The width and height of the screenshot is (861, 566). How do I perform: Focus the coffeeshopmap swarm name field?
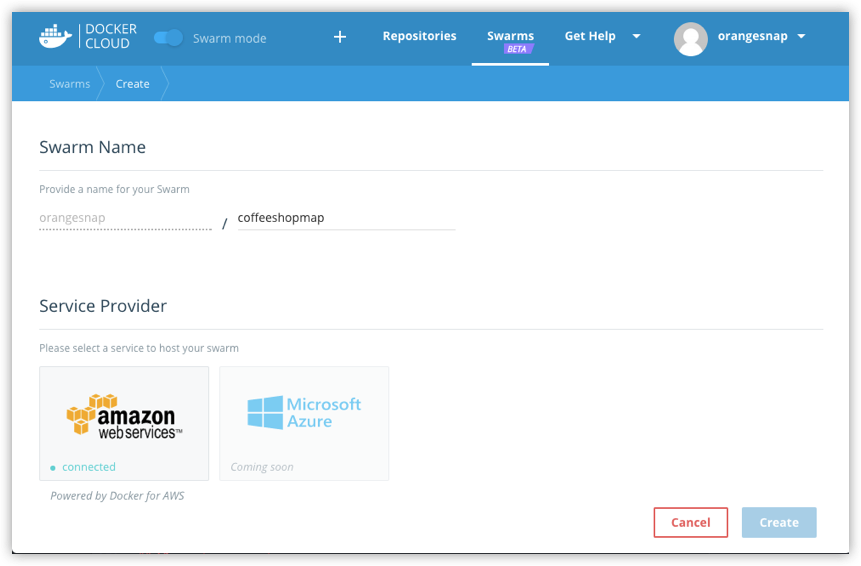345,218
